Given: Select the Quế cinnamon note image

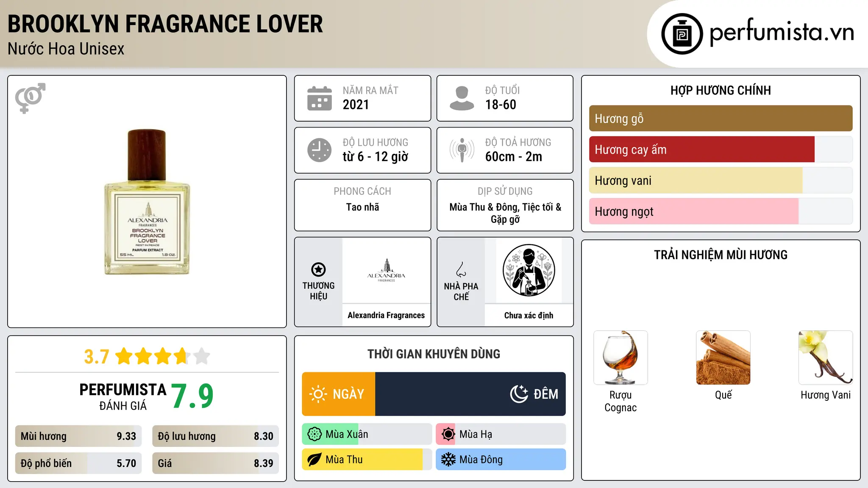Looking at the screenshot, I should pos(723,358).
